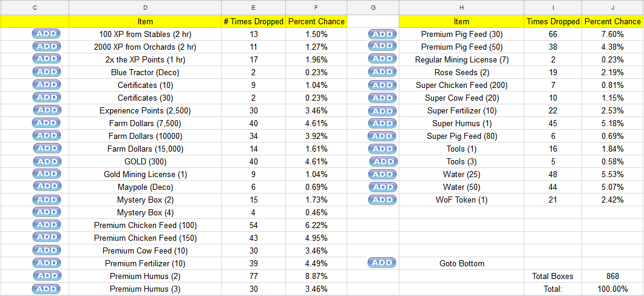Select the Total 100.00% cell
644x296 pixels.
[612, 289]
